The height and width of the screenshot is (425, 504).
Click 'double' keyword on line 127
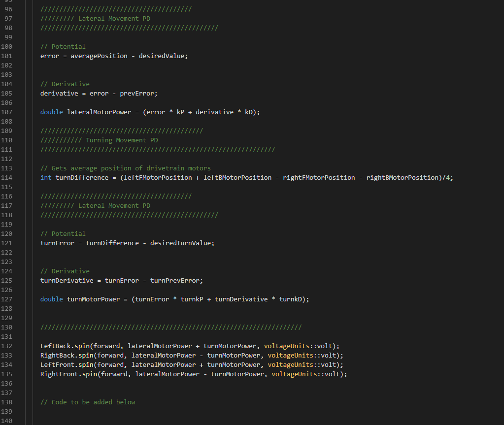51,299
